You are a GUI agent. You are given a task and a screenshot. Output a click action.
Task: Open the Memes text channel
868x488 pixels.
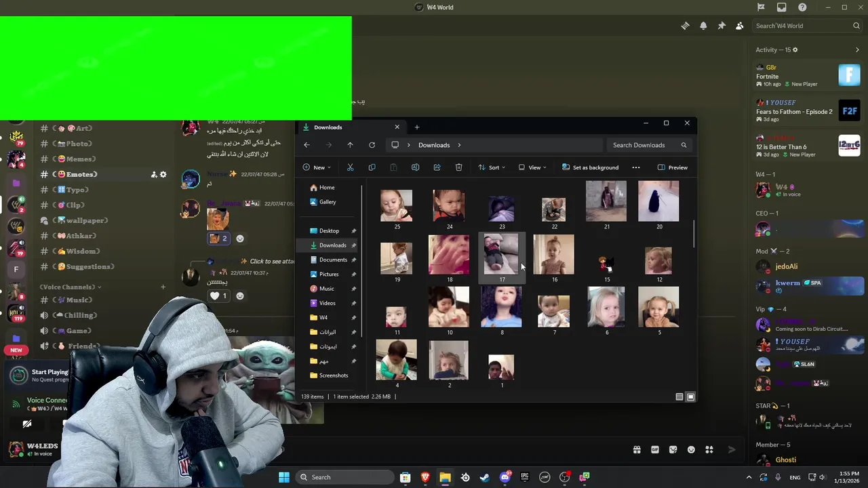(74, 159)
